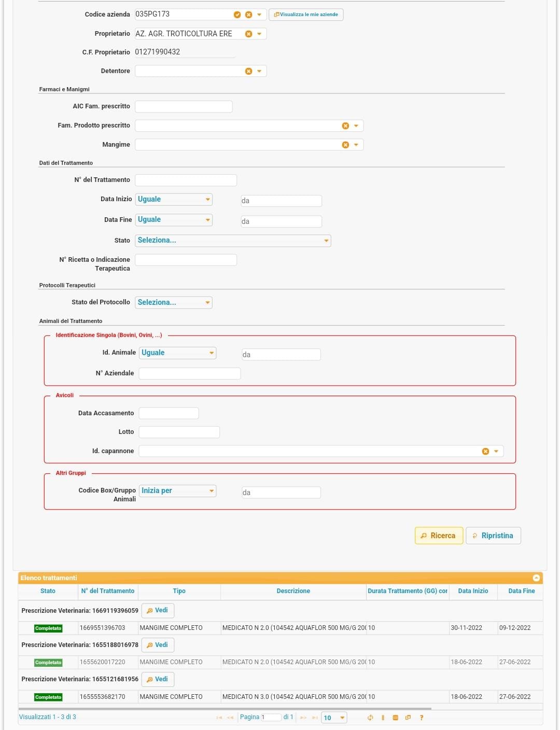Image resolution: width=560 pixels, height=730 pixels.
Task: Clear the Id. capannone field
Action: 485,451
